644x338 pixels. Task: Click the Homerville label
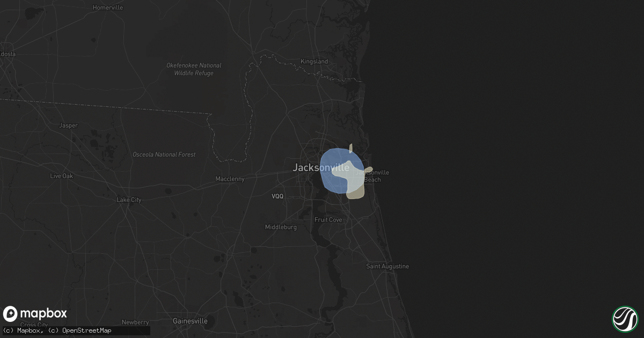click(x=108, y=8)
